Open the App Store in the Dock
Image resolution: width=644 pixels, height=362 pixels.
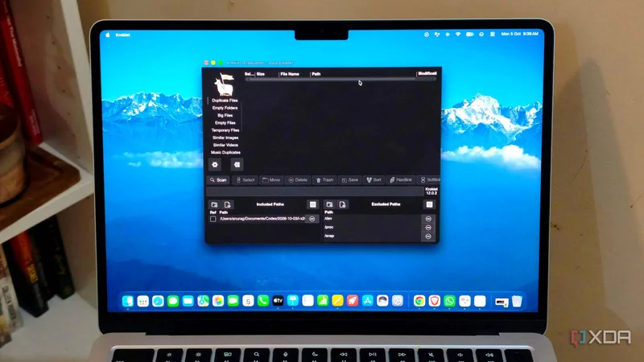(x=368, y=301)
